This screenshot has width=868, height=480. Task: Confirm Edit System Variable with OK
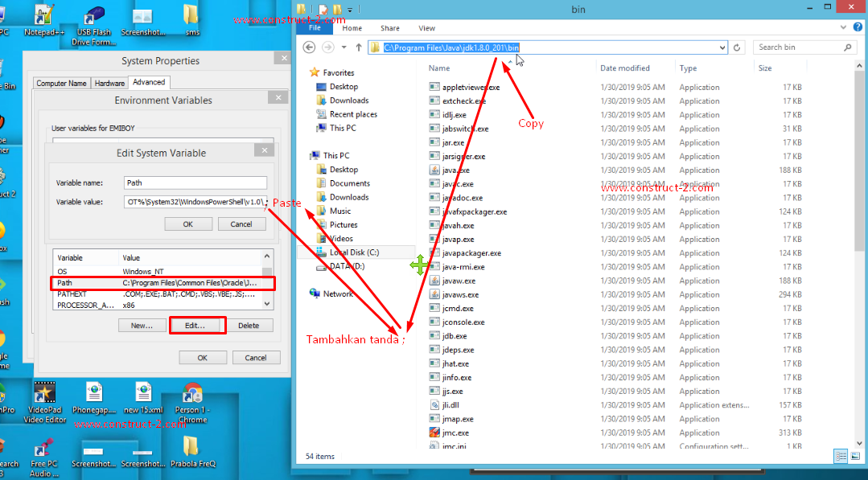pyautogui.click(x=188, y=224)
